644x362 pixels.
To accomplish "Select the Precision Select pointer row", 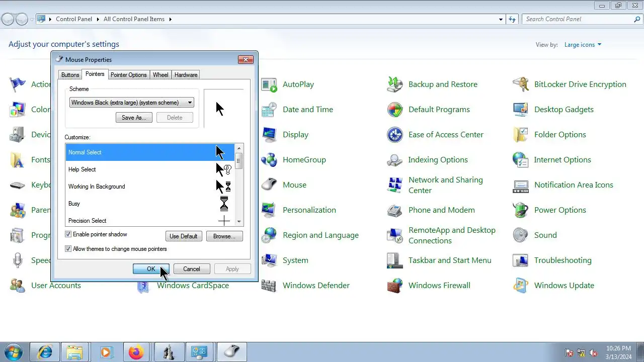I will [150, 220].
